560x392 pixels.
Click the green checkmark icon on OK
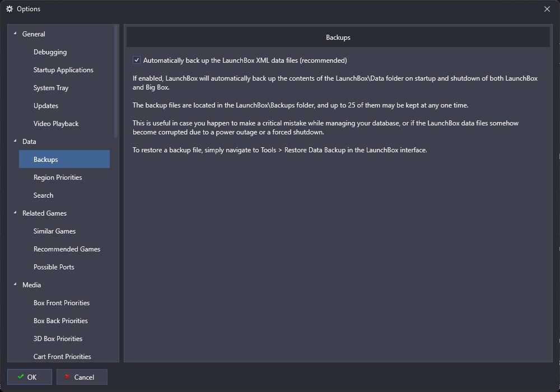(x=21, y=377)
